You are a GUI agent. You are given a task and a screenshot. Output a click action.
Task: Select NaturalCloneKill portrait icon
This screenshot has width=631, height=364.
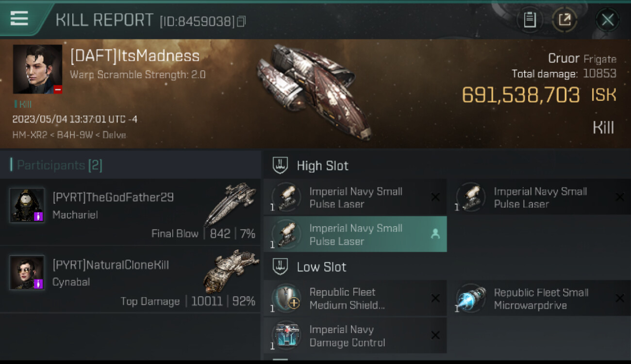coord(27,273)
